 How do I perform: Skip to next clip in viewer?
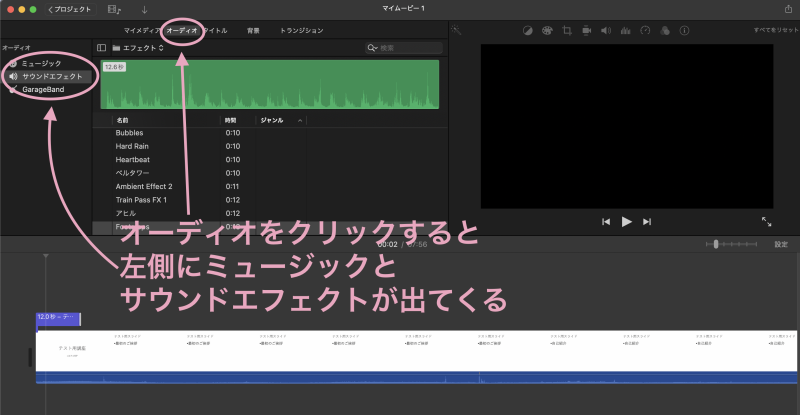647,222
